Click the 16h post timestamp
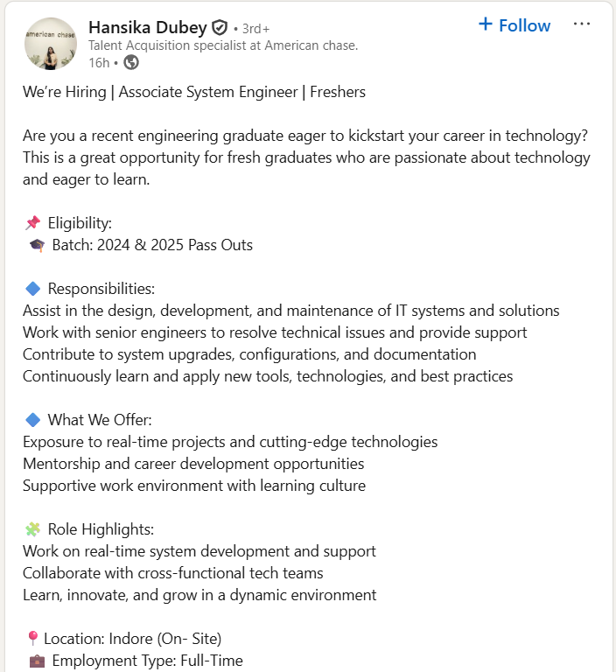Viewport: 616px width, 672px height. coord(97,62)
